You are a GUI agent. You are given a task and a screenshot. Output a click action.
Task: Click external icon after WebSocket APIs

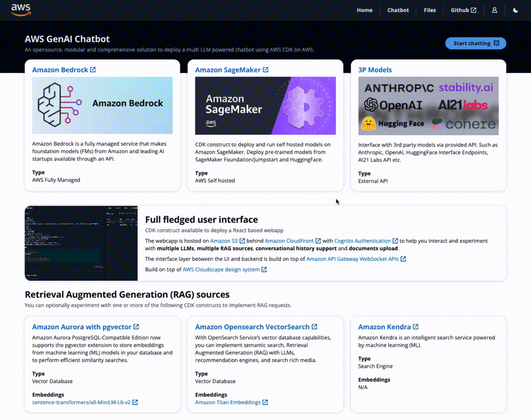(403, 259)
